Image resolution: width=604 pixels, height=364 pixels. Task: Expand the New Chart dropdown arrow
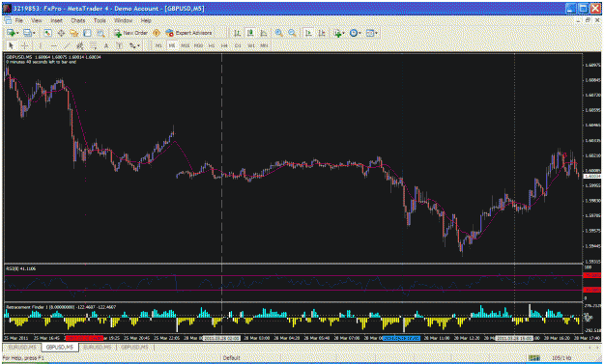pyautogui.click(x=17, y=34)
